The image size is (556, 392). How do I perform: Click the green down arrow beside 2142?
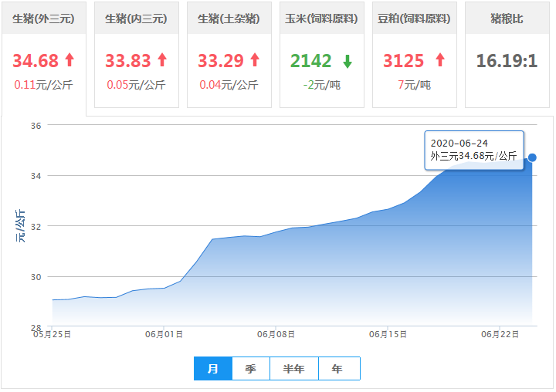pyautogui.click(x=347, y=61)
